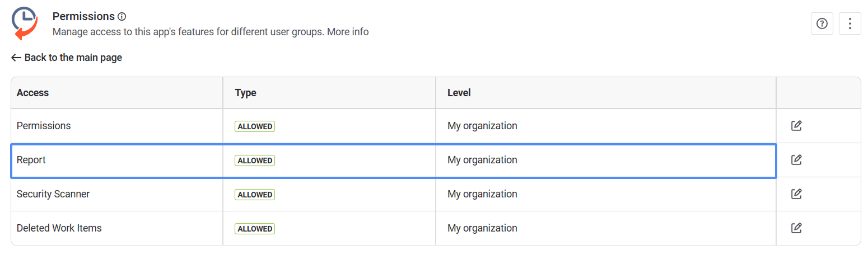
Task: Click the Permissions access name cell
Action: [x=44, y=126]
